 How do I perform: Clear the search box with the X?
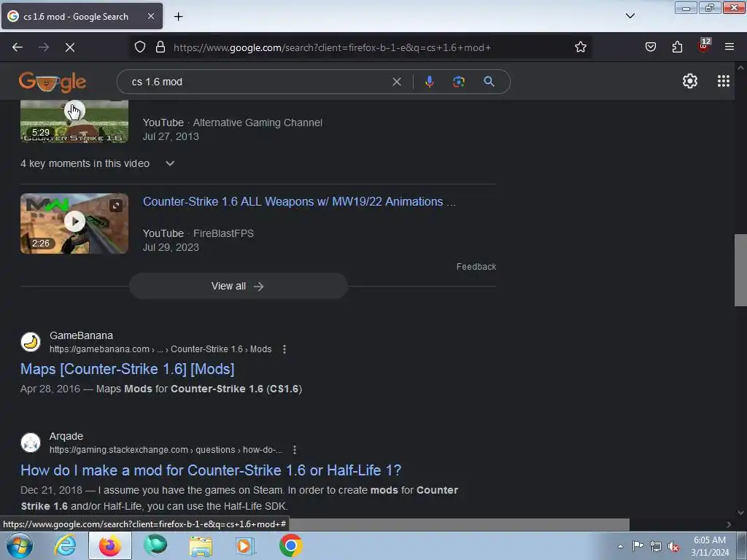point(396,82)
